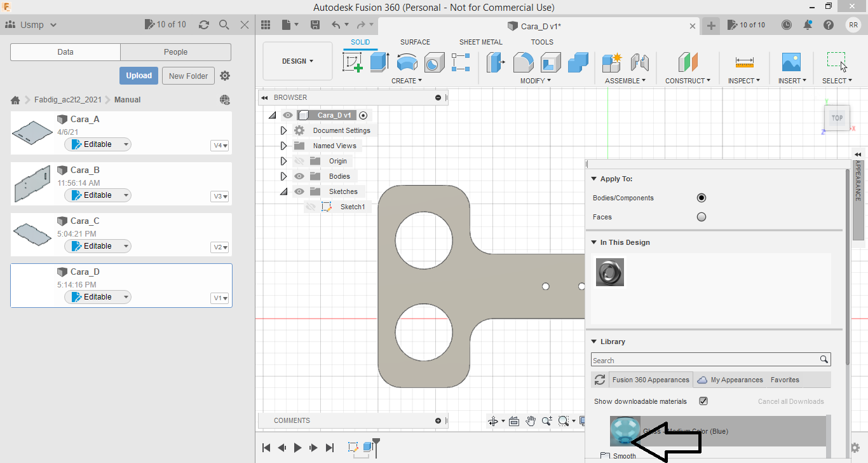Select the Orbit navigation tool

pyautogui.click(x=493, y=421)
